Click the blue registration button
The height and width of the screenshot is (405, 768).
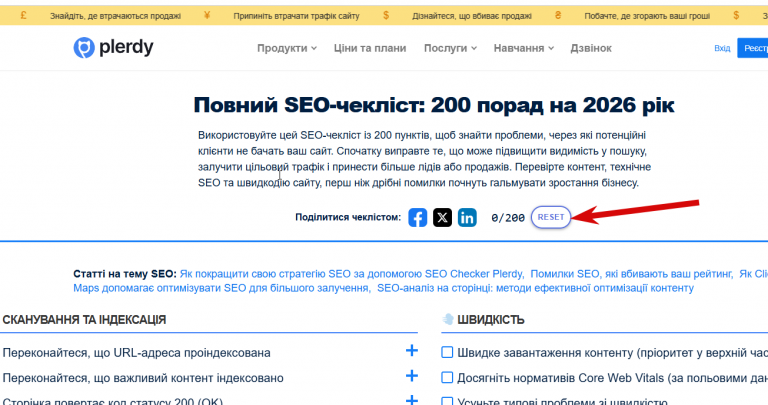click(x=753, y=48)
